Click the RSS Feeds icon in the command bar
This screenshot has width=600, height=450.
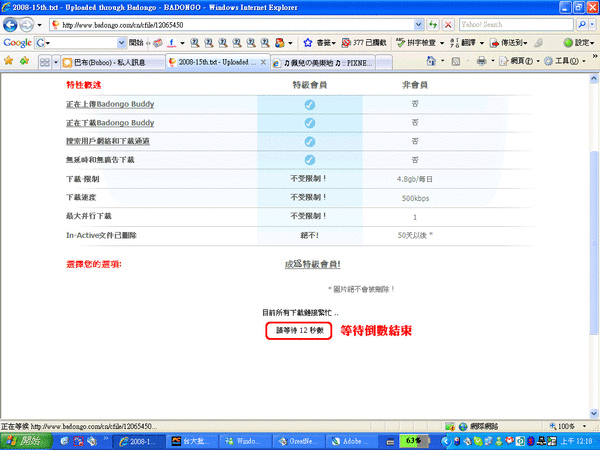(455, 61)
